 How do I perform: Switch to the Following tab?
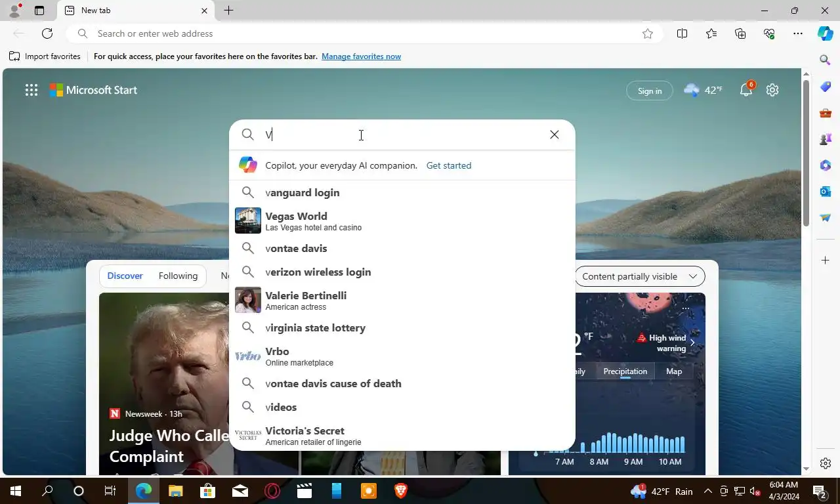coord(178,276)
